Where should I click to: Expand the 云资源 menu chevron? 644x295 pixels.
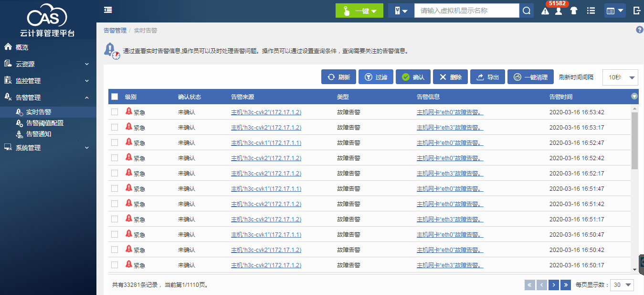[87, 64]
